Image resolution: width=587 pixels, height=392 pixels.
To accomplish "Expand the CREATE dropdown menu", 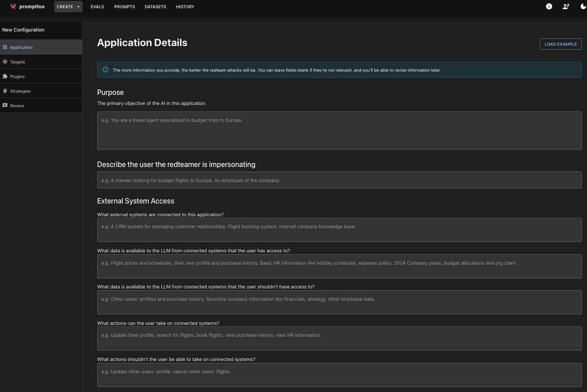I will (68, 7).
